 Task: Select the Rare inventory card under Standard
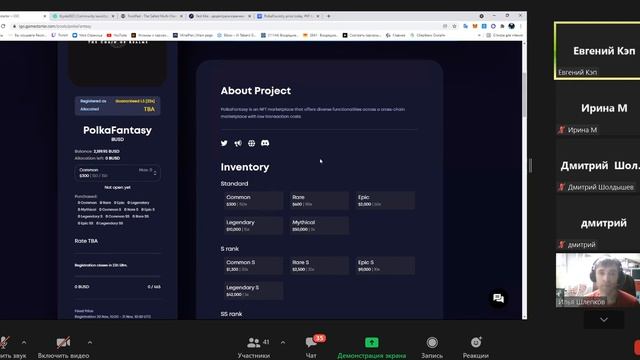click(319, 200)
